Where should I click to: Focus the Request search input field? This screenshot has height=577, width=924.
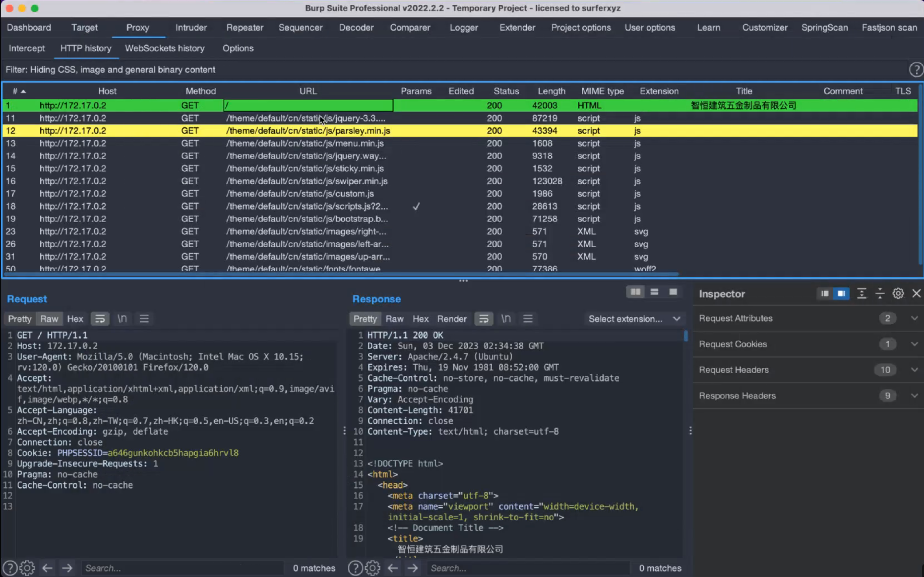pos(183,568)
